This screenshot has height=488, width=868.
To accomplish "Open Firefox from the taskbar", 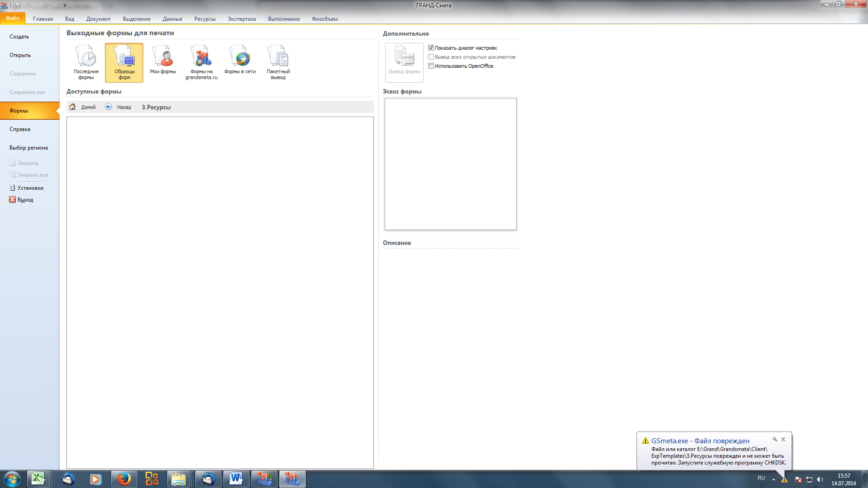I will coord(123,479).
